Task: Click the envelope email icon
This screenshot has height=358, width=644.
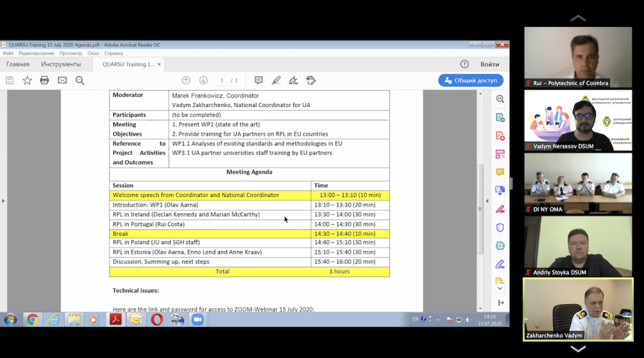Action: pos(62,81)
